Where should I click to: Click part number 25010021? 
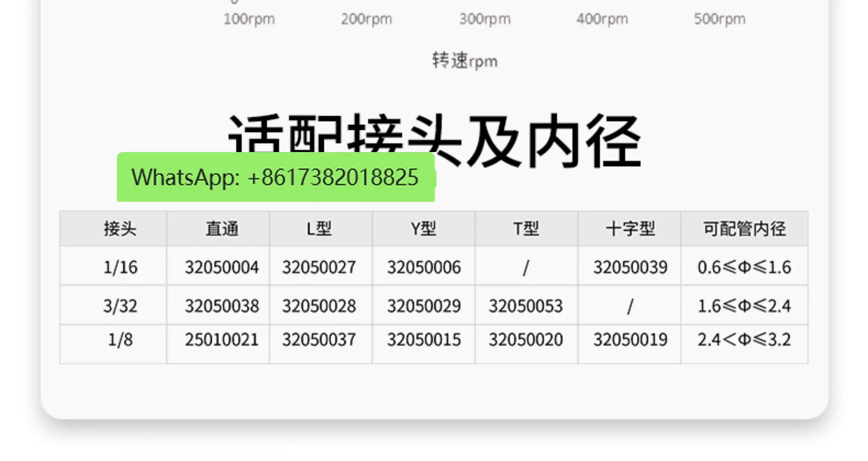[x=222, y=339]
